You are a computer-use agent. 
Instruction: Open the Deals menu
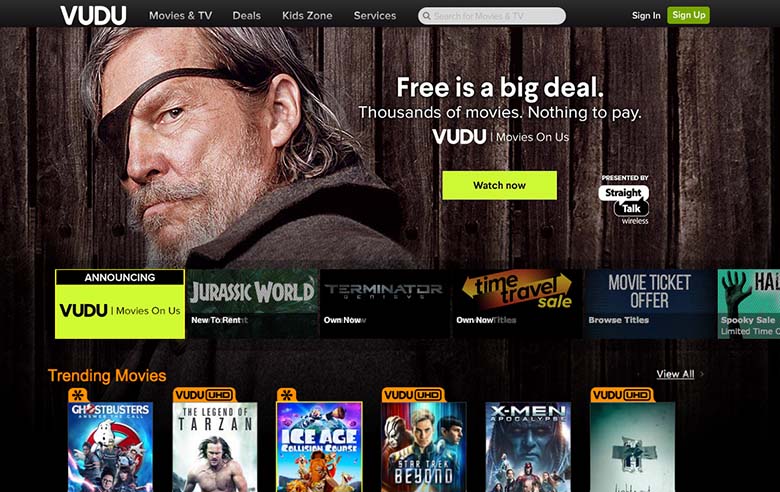coord(247,15)
